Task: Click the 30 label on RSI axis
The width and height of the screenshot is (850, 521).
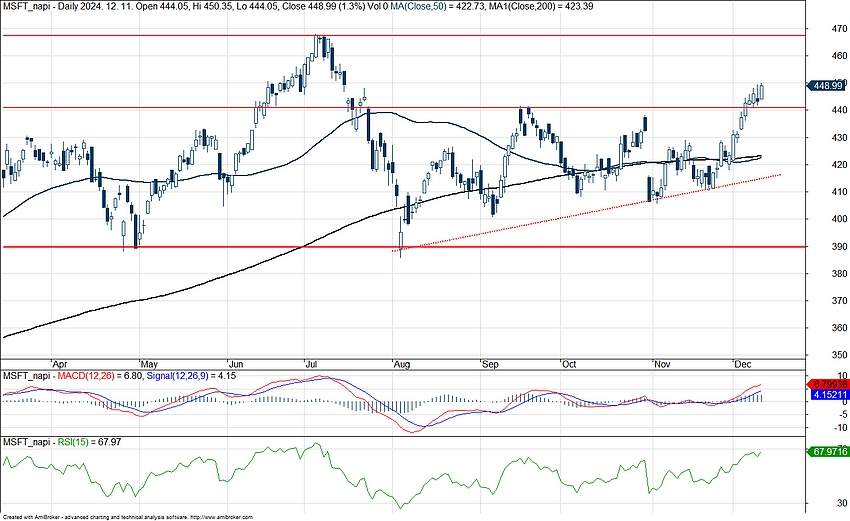Action: (842, 503)
